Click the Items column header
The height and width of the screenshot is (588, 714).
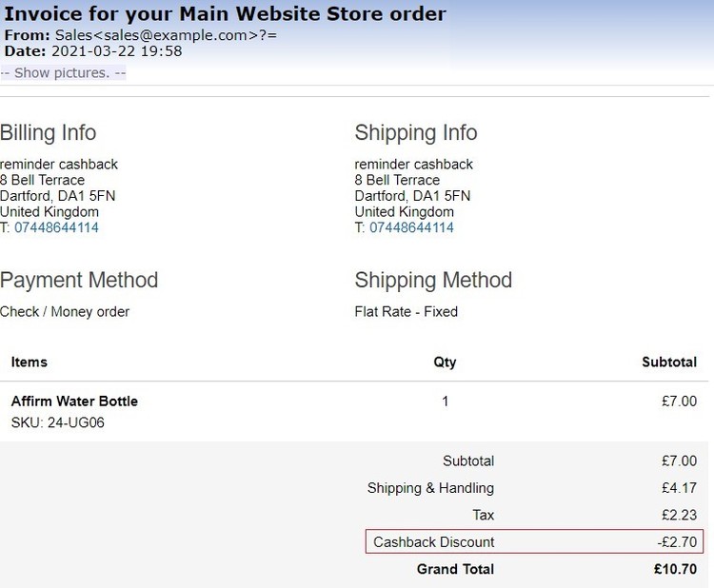click(x=29, y=363)
